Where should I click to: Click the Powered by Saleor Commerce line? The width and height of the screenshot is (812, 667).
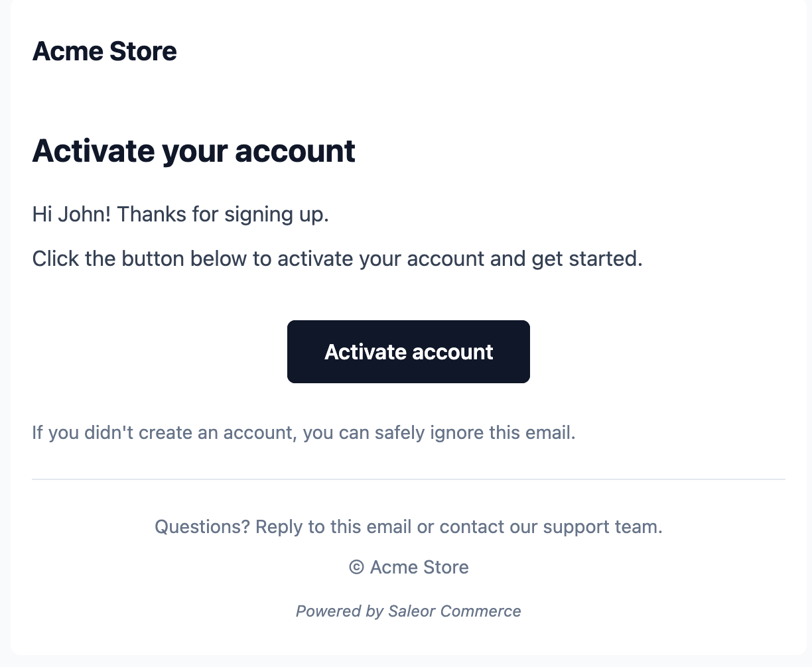pyautogui.click(x=408, y=611)
